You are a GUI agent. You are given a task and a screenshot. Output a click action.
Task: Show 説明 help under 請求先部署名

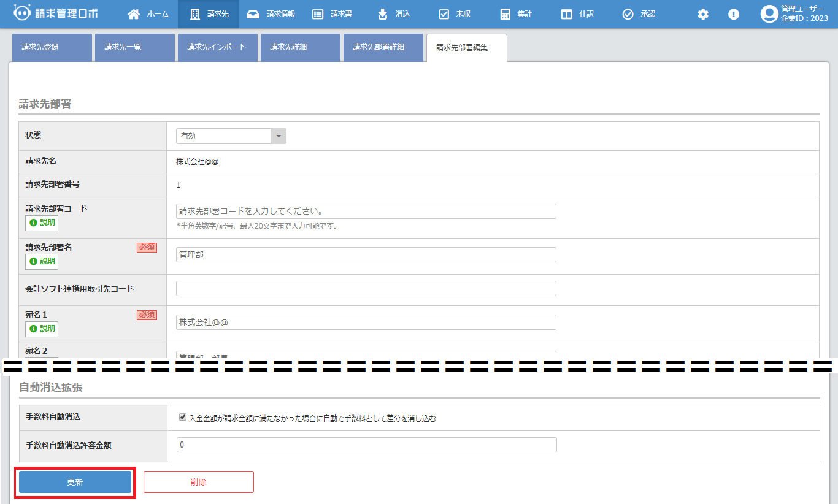point(42,261)
